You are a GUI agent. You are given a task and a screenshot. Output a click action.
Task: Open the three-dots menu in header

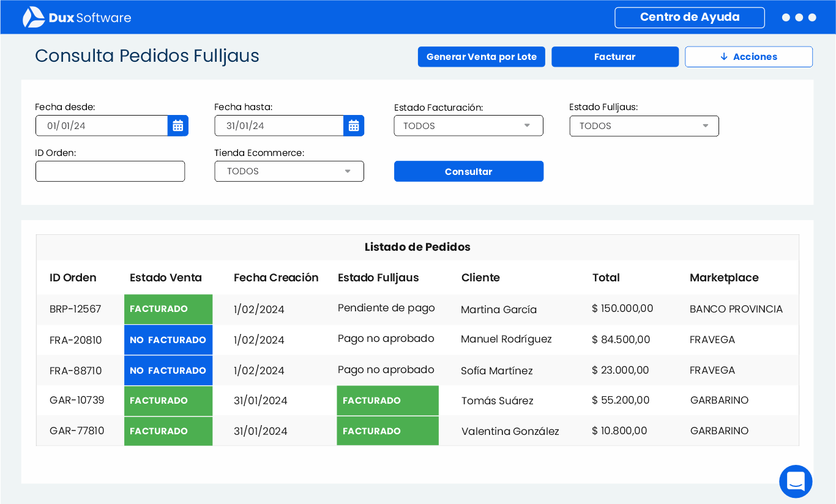tap(799, 18)
